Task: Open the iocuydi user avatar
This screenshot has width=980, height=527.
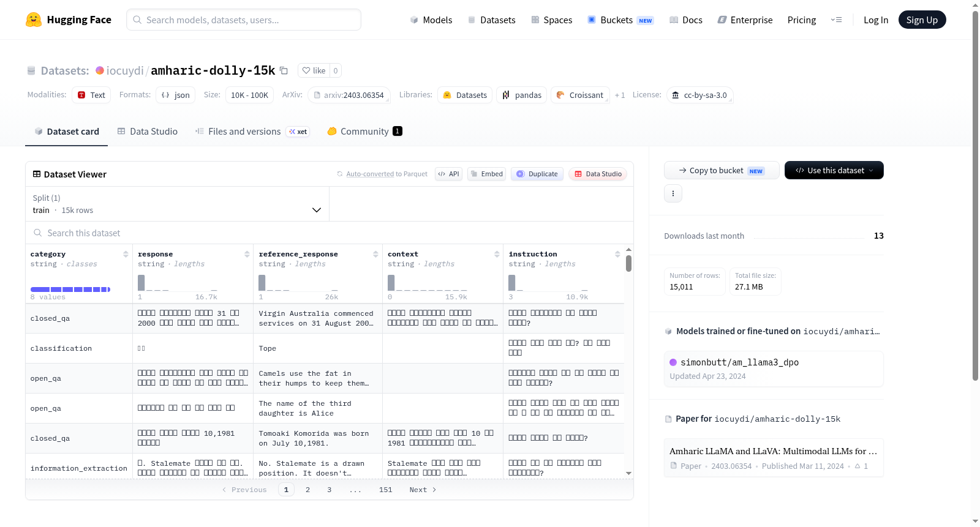Action: (x=100, y=70)
